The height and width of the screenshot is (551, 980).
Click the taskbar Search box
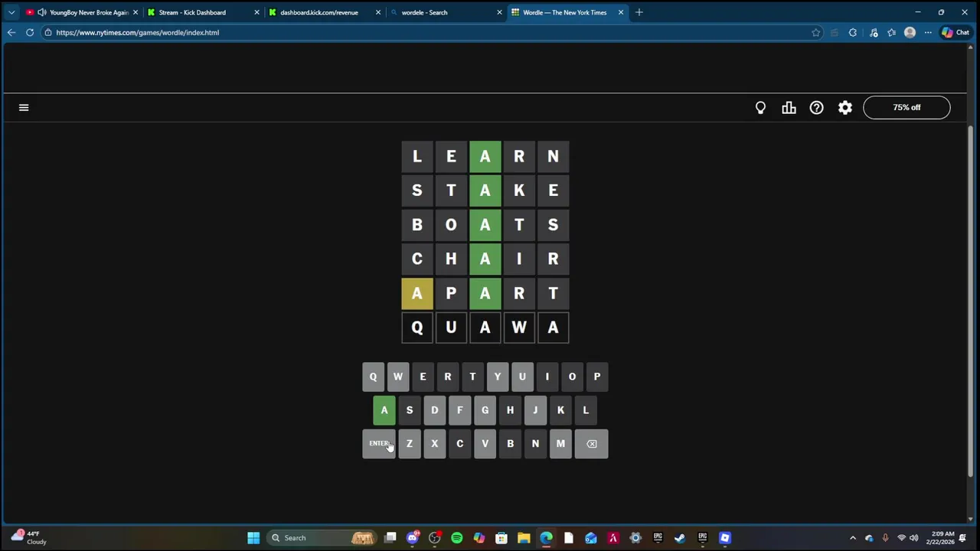point(322,538)
